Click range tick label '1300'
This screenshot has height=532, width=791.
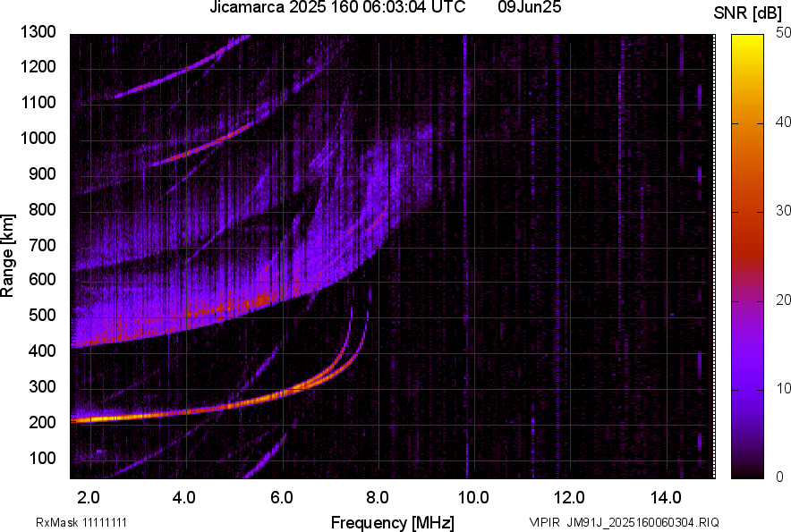coord(38,32)
